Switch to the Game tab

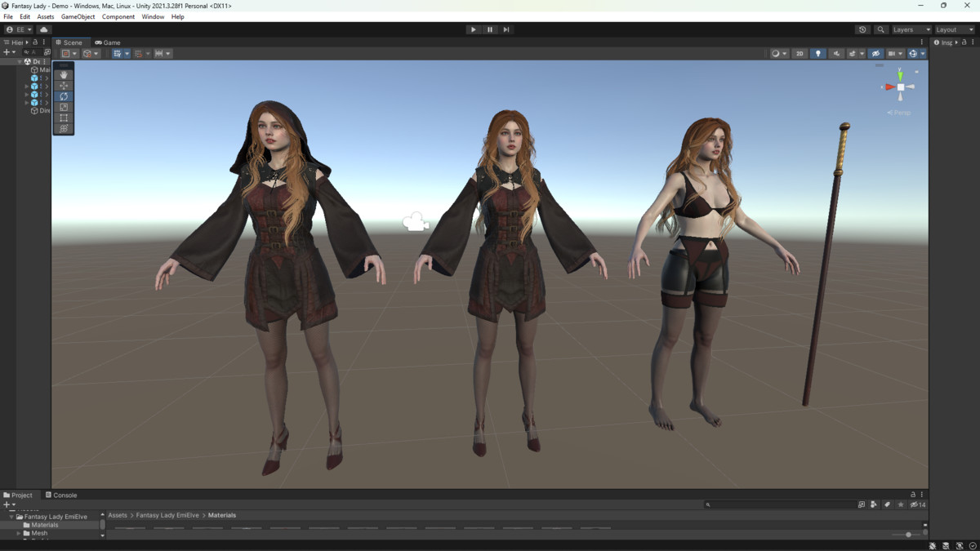tap(108, 42)
